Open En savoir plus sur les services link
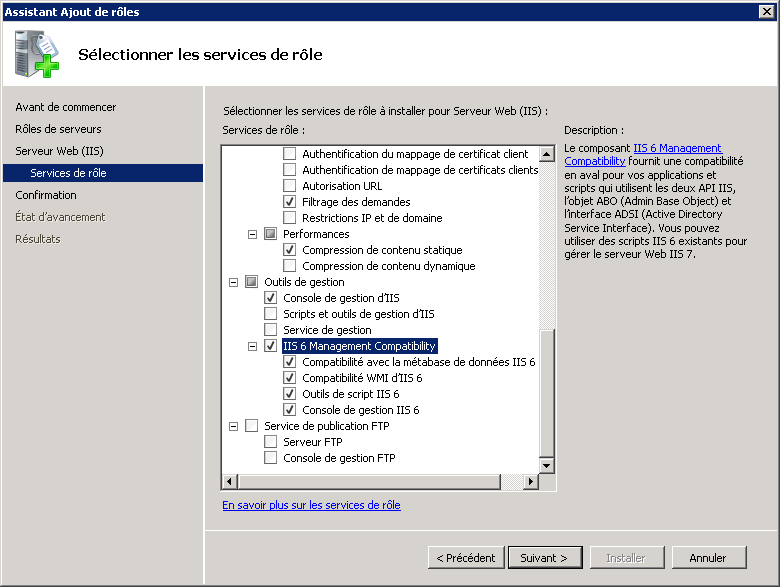Viewport: 780px width, 587px height. pos(311,505)
